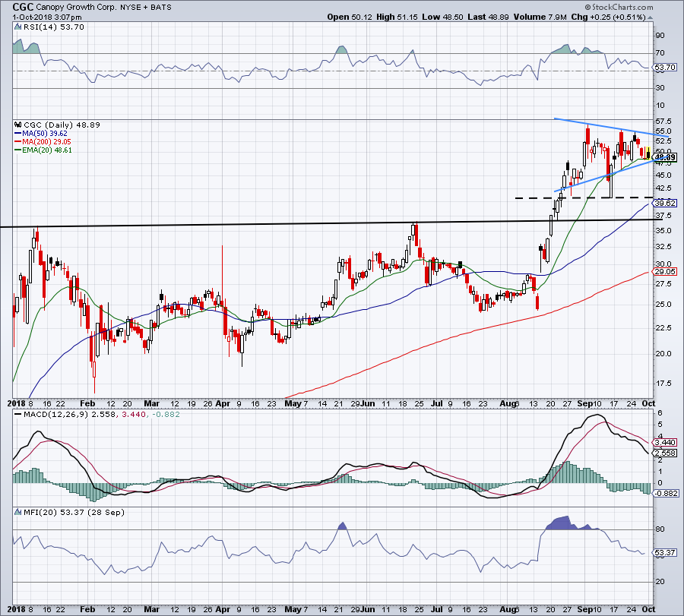Click the 39.62 MA(50) tag on price axis

coord(665,203)
